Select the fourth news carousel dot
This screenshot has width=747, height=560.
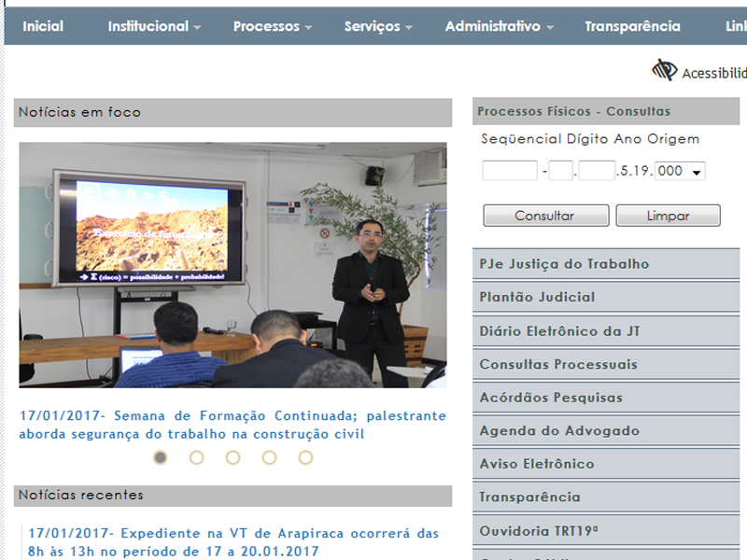269,457
